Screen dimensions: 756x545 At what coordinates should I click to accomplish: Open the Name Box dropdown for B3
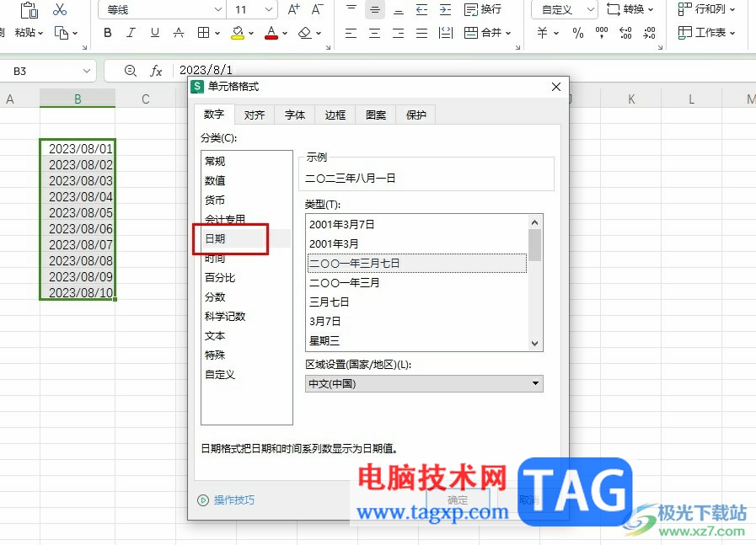click(x=87, y=71)
